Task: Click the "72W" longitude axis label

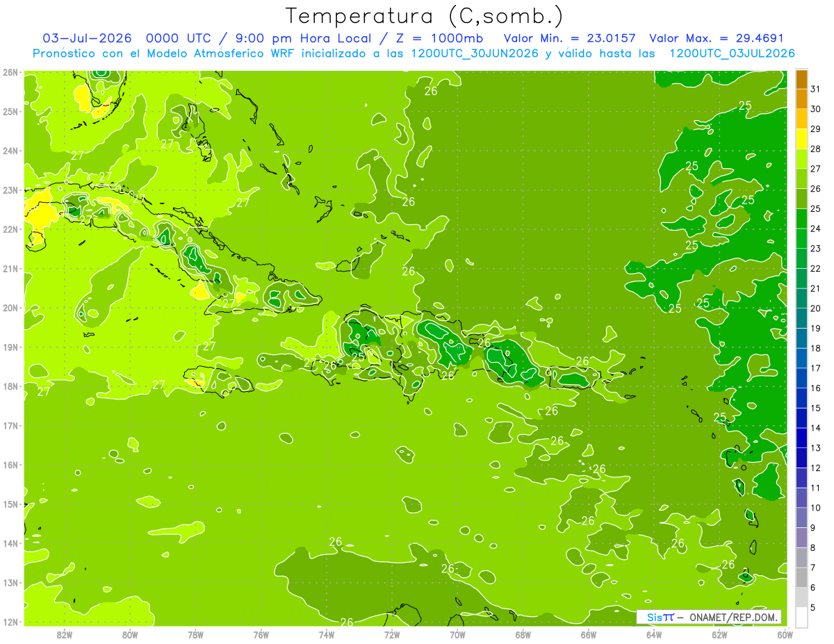Action: click(x=392, y=634)
